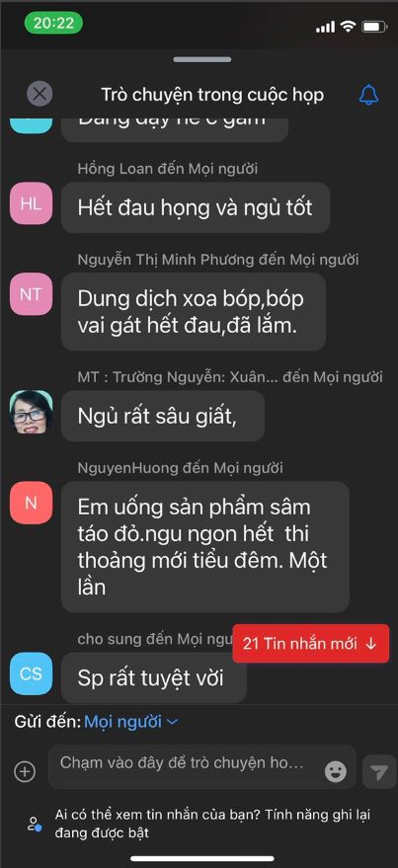
Task: Tap the plus attachment icon
Action: click(x=25, y=771)
